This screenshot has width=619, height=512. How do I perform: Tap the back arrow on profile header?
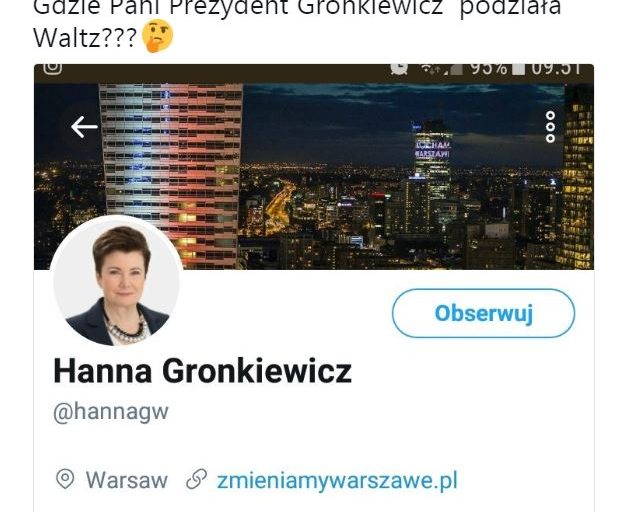tap(84, 127)
